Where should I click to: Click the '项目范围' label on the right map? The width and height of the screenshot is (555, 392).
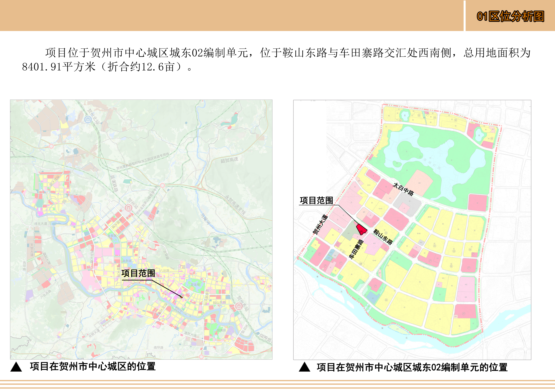pyautogui.click(x=316, y=200)
